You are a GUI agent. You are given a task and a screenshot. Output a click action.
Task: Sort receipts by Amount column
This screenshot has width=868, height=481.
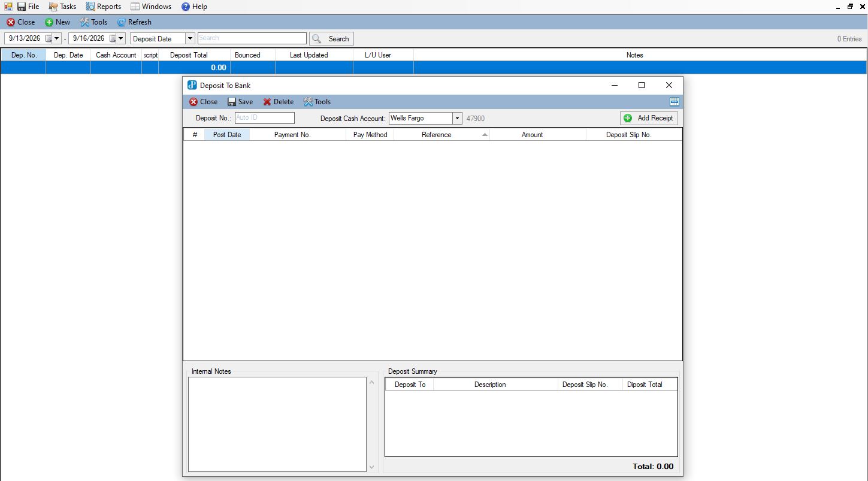(x=538, y=135)
